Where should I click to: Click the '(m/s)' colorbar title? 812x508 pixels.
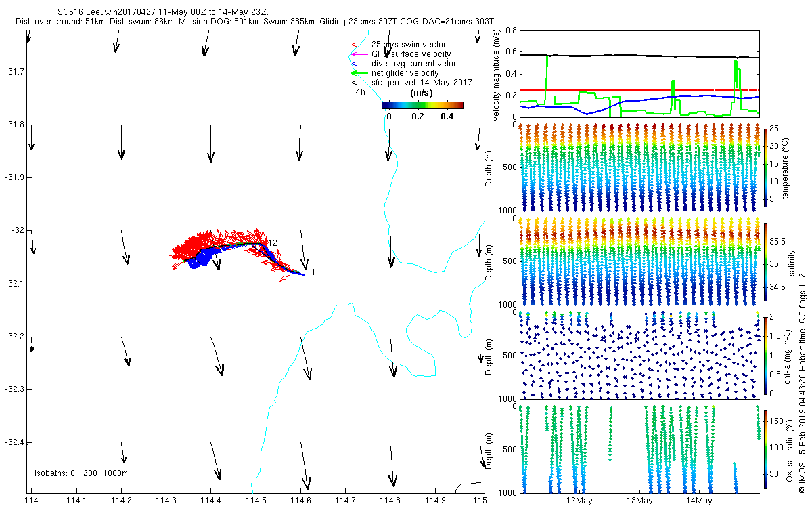coord(422,93)
